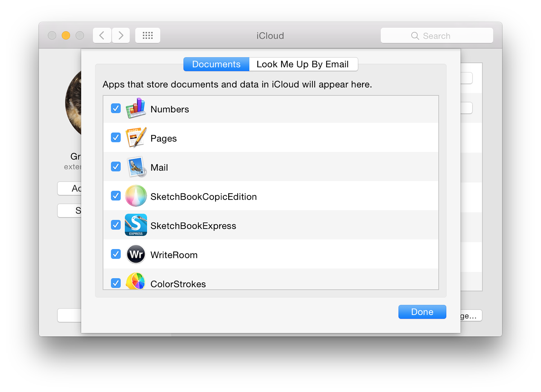Select the Mail row label
541x392 pixels.
coord(159,168)
